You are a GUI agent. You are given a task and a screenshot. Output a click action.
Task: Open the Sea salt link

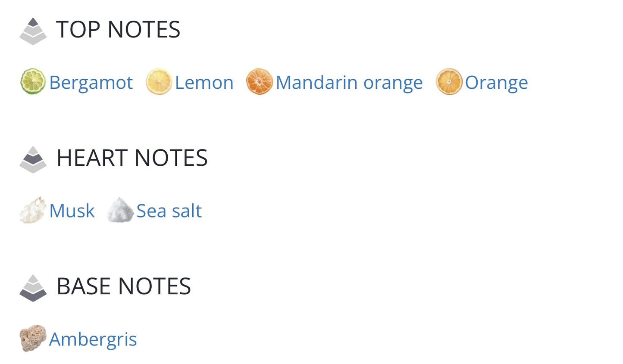[x=169, y=211]
